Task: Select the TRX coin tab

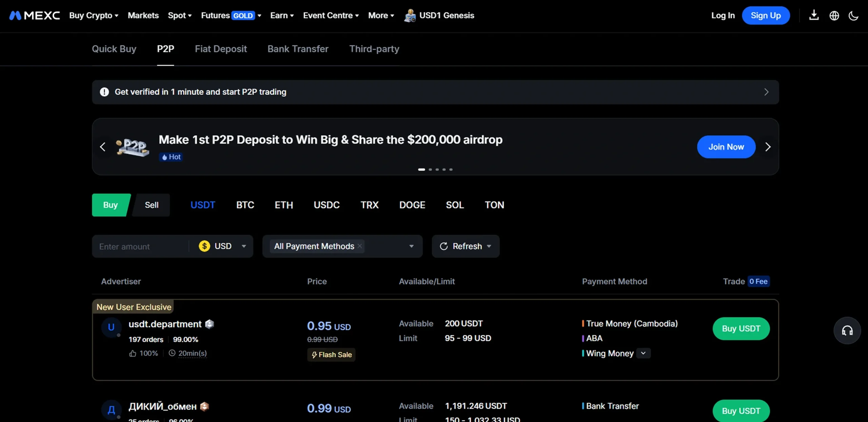Action: pyautogui.click(x=370, y=205)
